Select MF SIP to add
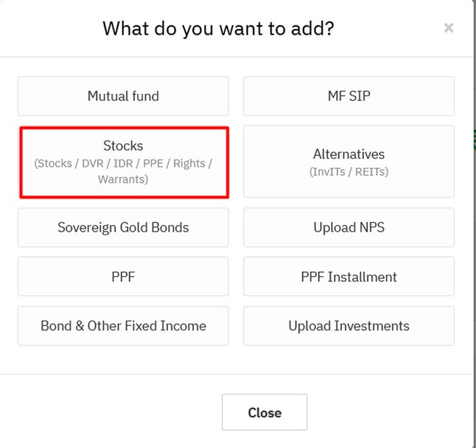Viewport: 476px width, 448px height. coord(349,96)
